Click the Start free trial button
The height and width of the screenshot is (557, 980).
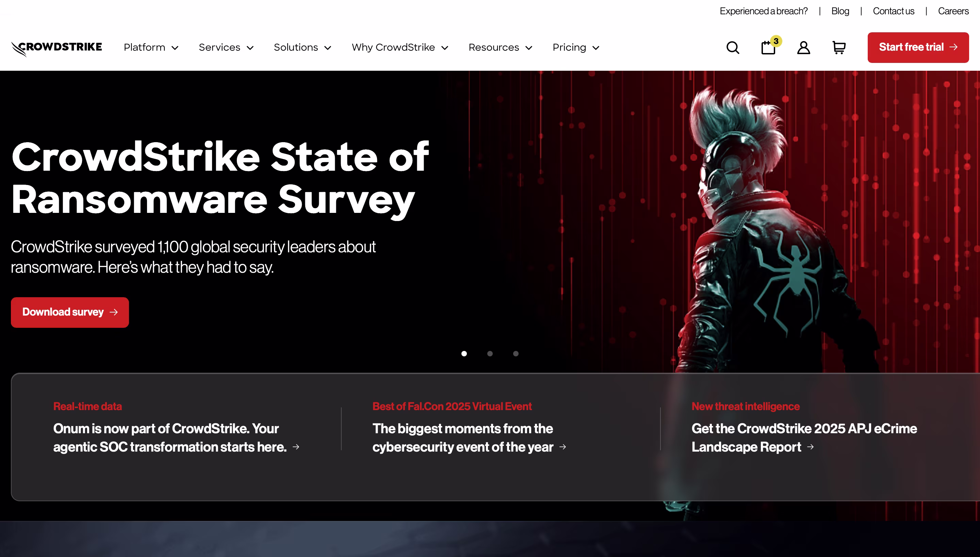click(x=918, y=48)
